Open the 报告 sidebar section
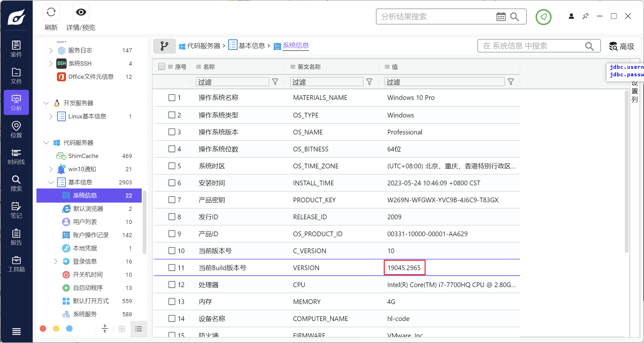Viewport: 644px width, 343px height. [x=16, y=237]
